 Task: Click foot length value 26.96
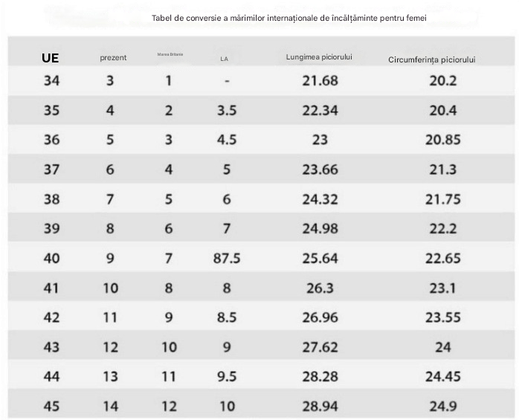click(x=320, y=317)
